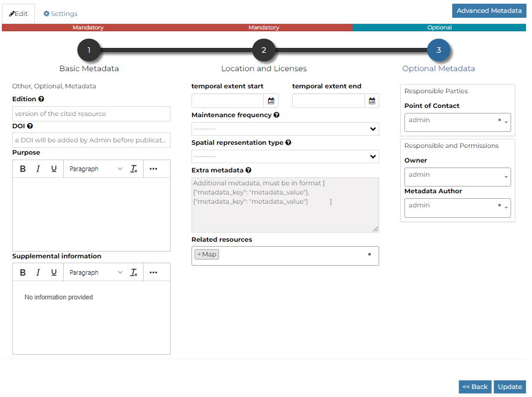Open the Maintenance frequency dropdown
Viewport: 532px width, 397px height.
285,128
